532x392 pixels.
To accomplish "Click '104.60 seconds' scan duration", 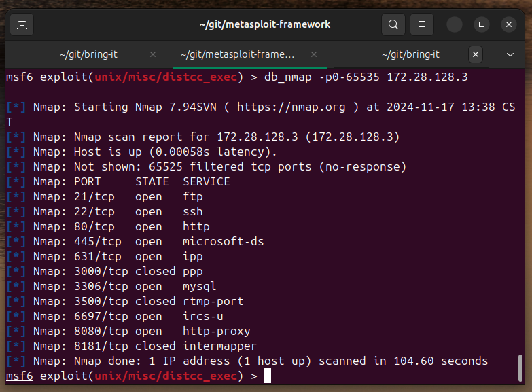I will 441,361.
